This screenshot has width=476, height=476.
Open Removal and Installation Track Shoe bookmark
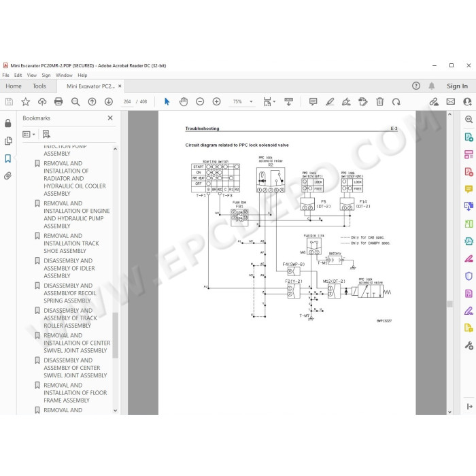(x=71, y=243)
